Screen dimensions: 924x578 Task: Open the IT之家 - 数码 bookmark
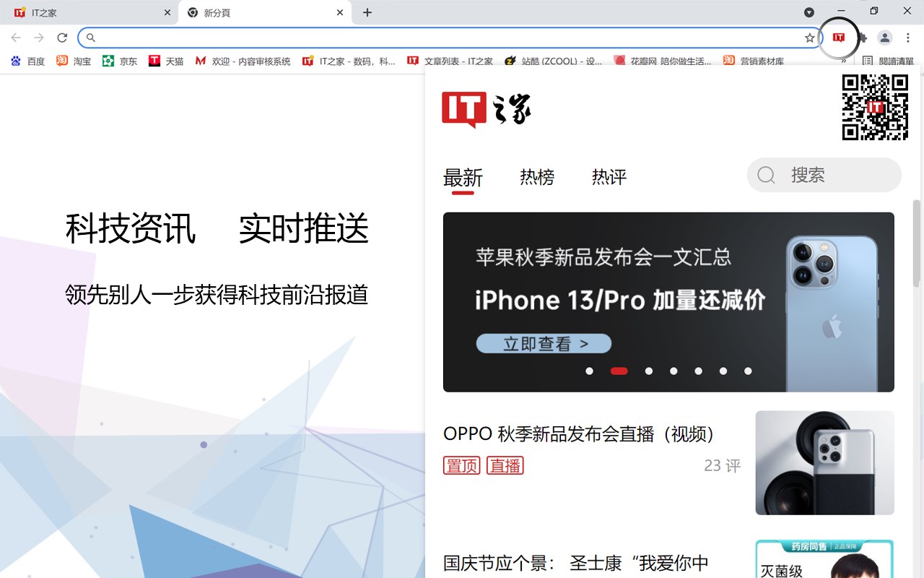349,61
